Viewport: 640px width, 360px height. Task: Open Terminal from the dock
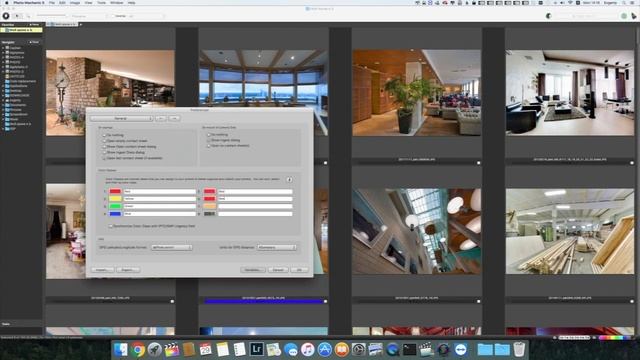pos(409,350)
